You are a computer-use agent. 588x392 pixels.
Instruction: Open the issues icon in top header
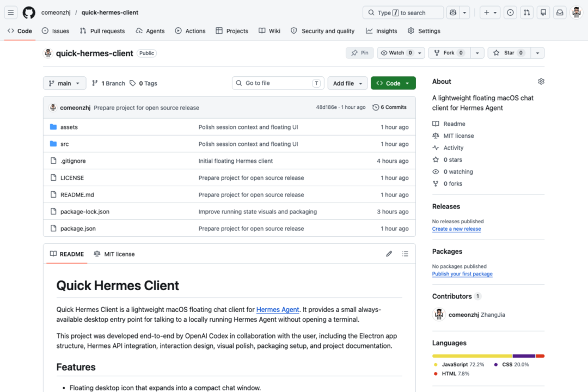(x=510, y=13)
